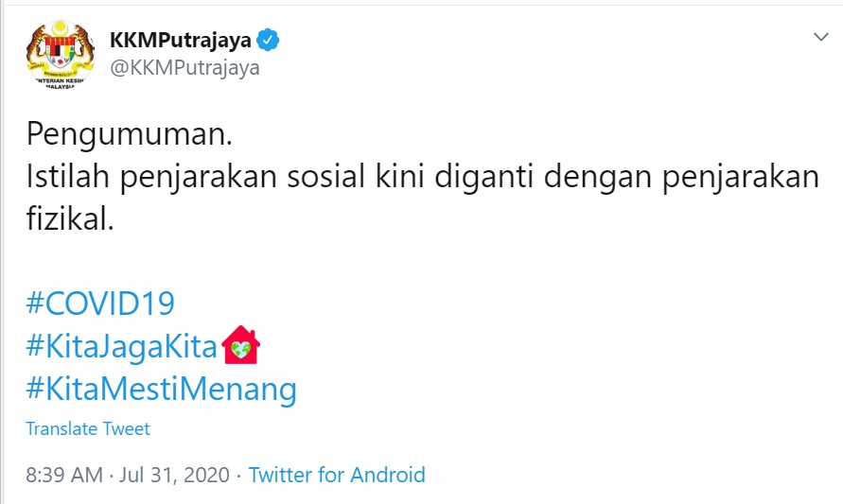
Task: Click the red house emoji
Action: 240,346
